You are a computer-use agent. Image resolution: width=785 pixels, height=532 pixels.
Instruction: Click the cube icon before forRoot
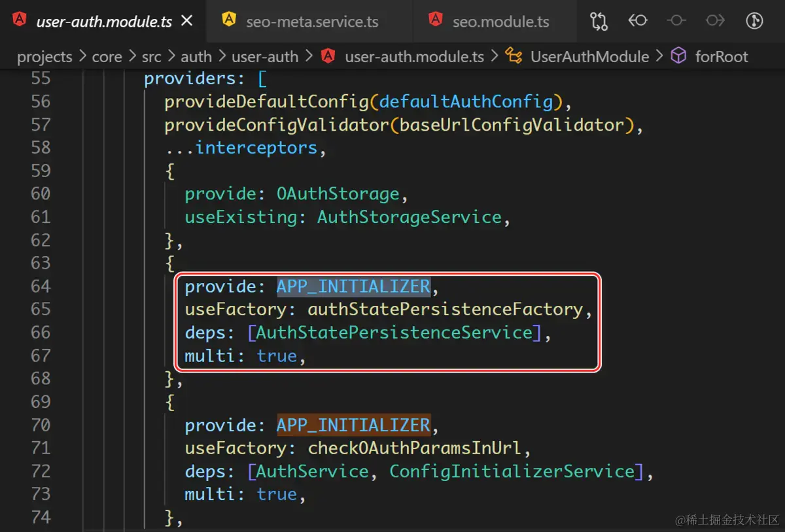coord(679,57)
